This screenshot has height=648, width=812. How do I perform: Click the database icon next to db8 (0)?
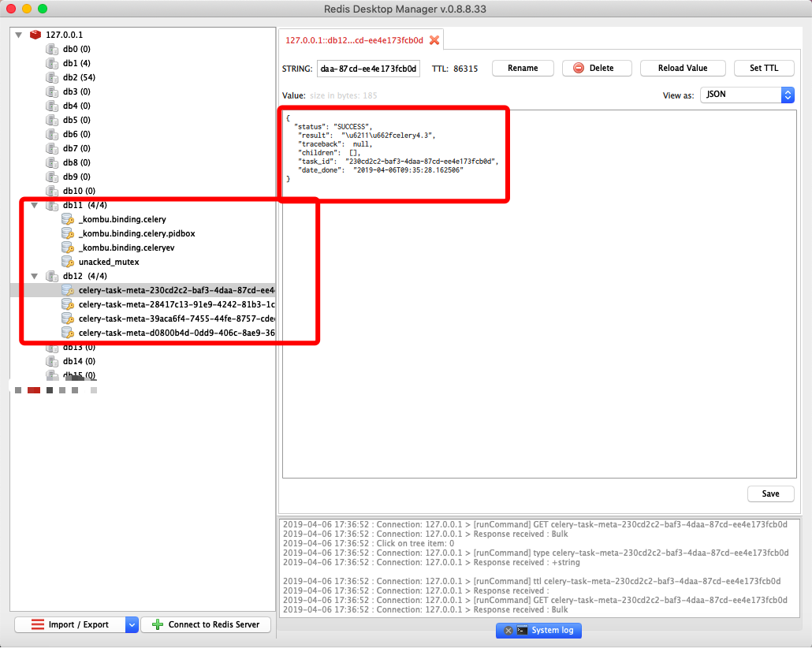pyautogui.click(x=52, y=162)
